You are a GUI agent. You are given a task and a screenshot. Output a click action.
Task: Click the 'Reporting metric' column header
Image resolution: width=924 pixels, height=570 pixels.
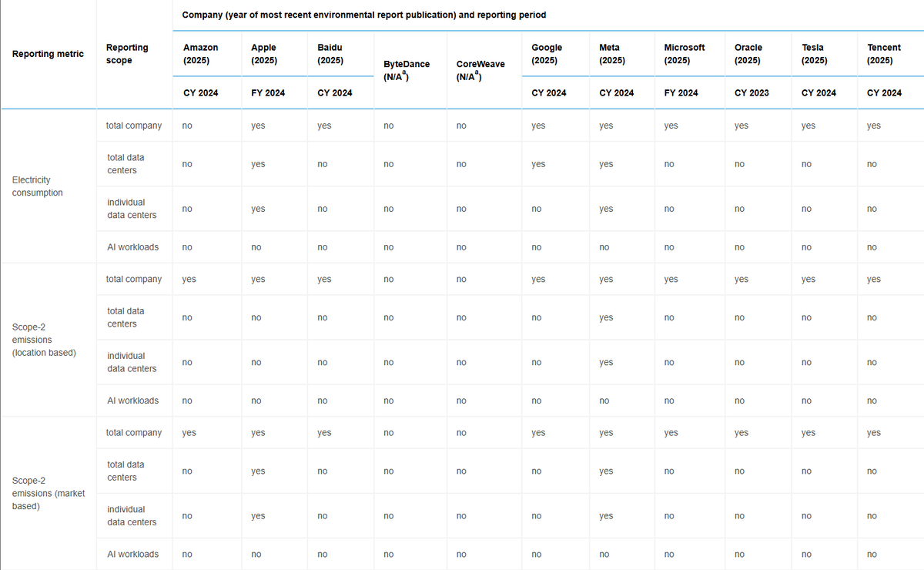[49, 54]
